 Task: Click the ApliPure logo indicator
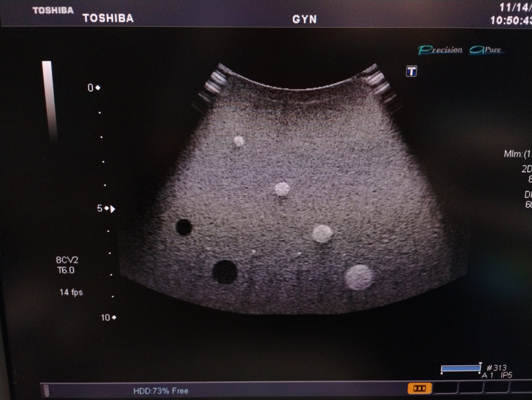[486, 50]
